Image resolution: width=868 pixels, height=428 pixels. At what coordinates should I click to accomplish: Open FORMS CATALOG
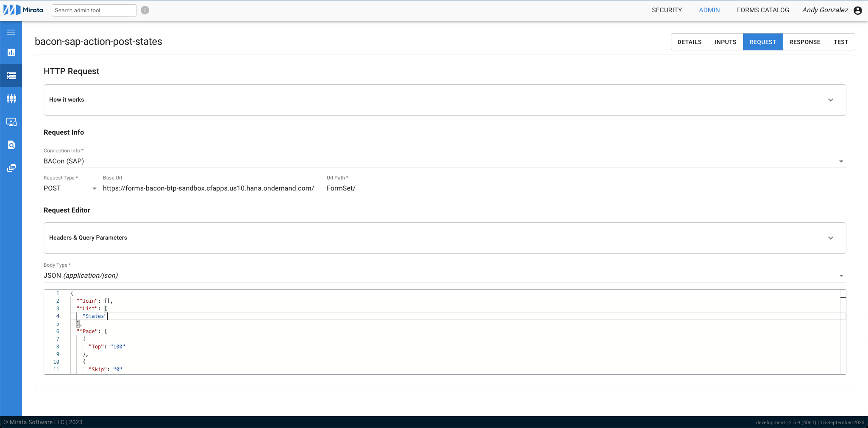coord(763,10)
